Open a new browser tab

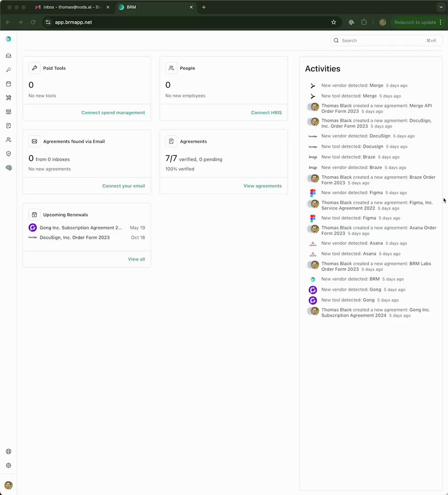(204, 7)
